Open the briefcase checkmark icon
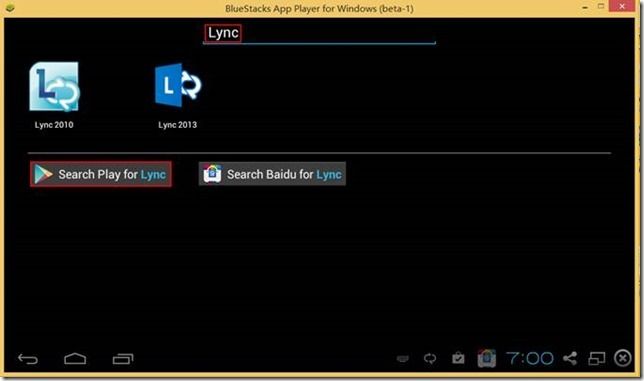This screenshot has height=381, width=644. pos(458,358)
